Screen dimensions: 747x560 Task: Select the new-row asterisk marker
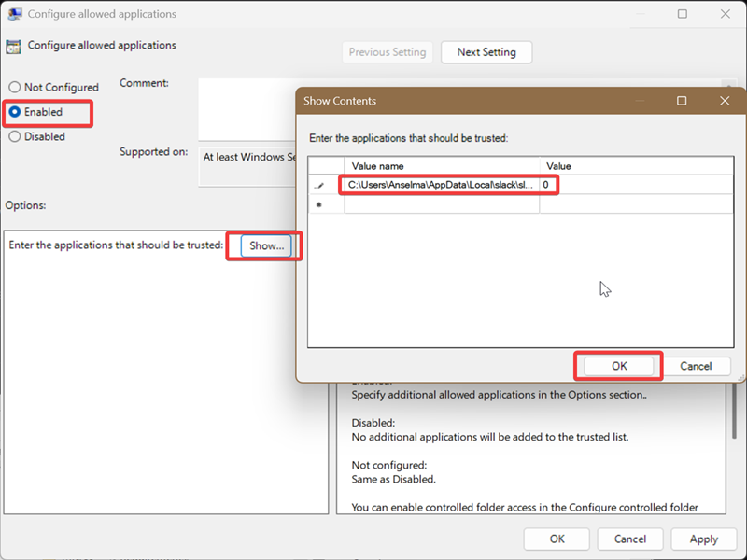click(326, 204)
